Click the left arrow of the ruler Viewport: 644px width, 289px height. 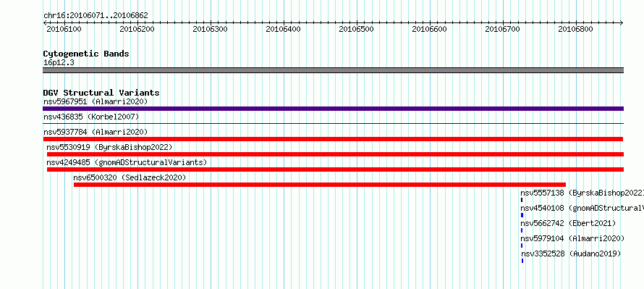(45, 23)
